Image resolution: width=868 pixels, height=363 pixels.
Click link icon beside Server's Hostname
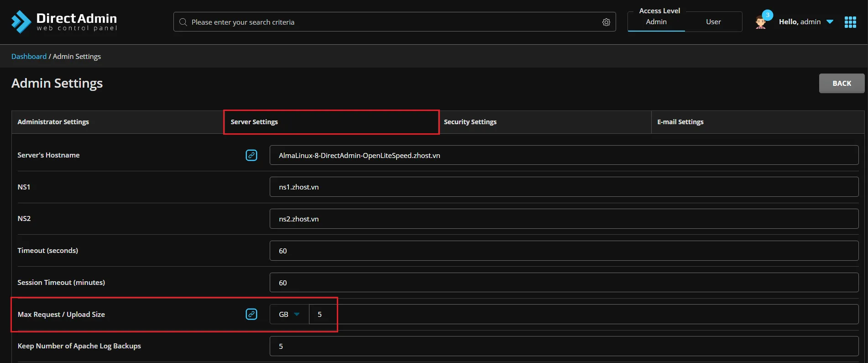click(251, 155)
